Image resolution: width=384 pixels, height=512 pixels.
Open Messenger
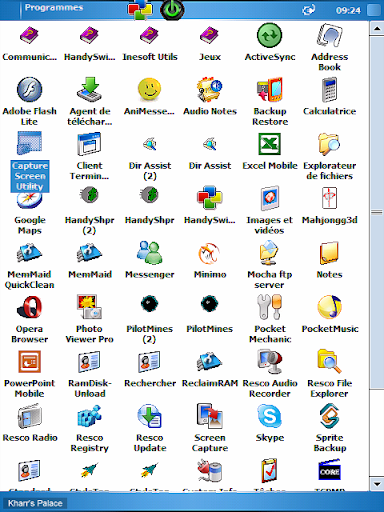pyautogui.click(x=149, y=253)
